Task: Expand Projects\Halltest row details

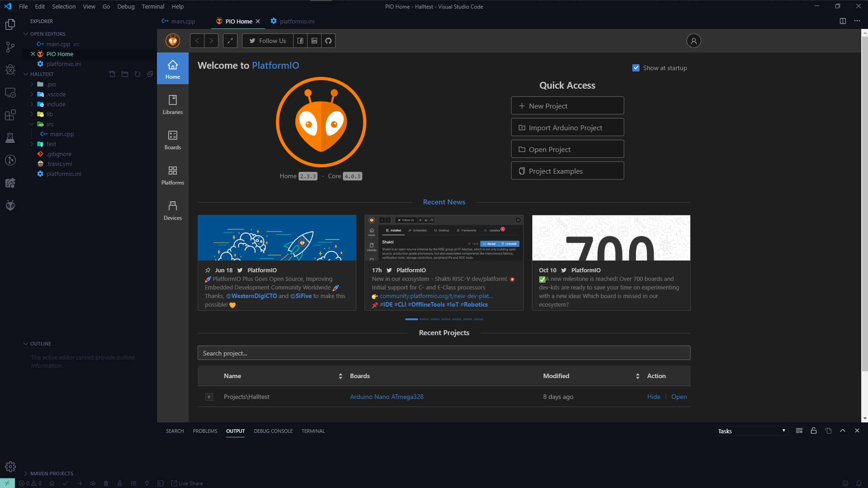Action: pyautogui.click(x=209, y=397)
